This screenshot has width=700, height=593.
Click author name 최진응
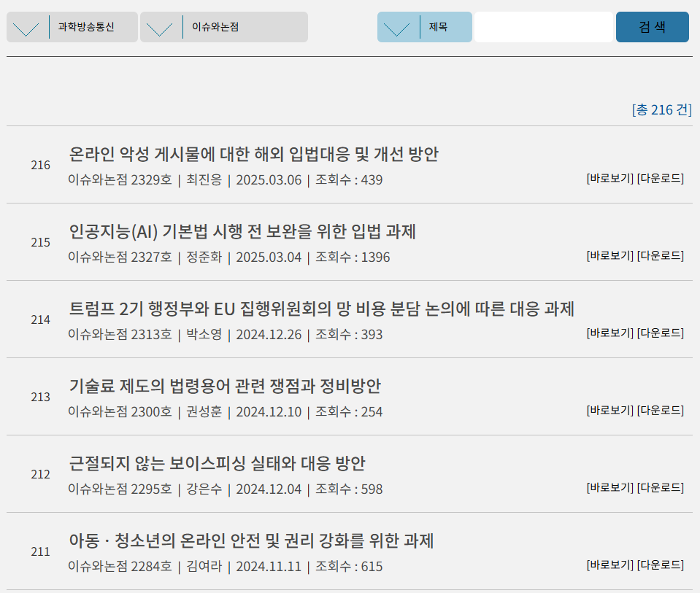[x=204, y=180]
